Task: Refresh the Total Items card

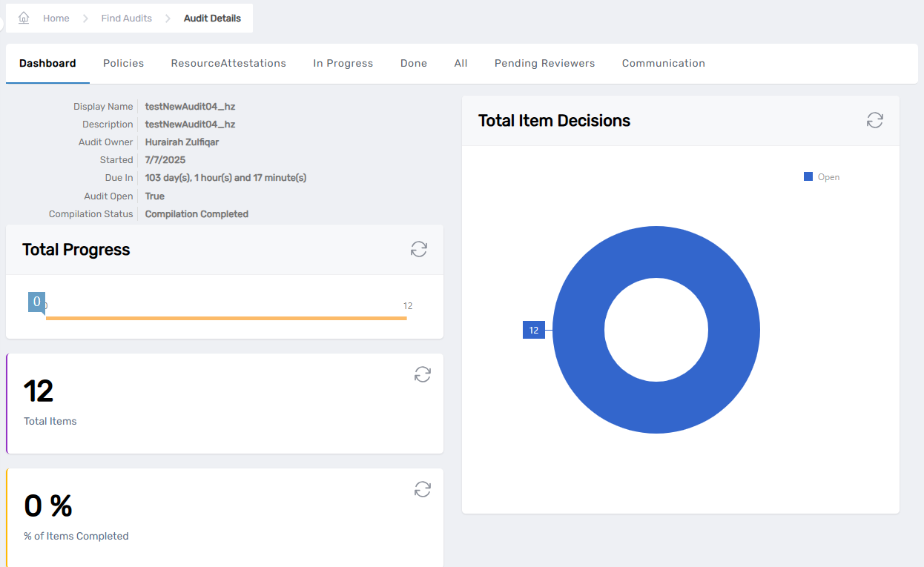Action: [x=423, y=374]
